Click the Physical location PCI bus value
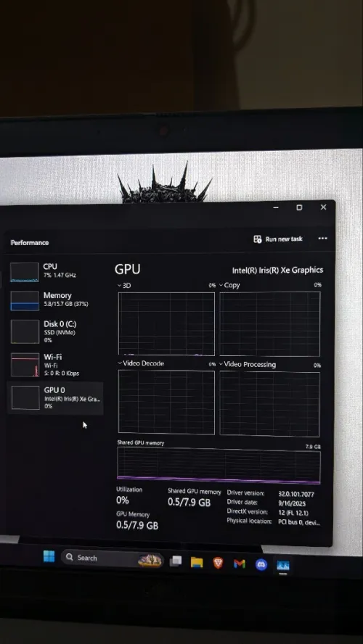 click(299, 522)
